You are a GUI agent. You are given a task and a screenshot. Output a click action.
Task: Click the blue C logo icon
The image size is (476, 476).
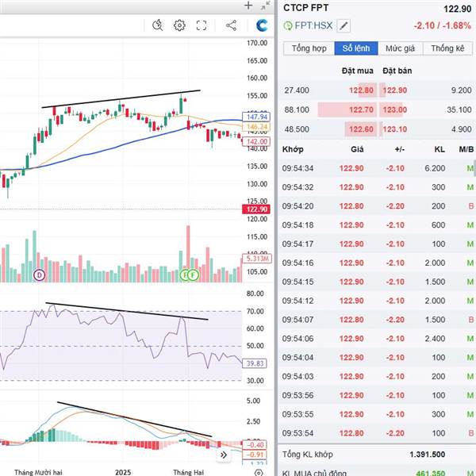[x=262, y=25]
